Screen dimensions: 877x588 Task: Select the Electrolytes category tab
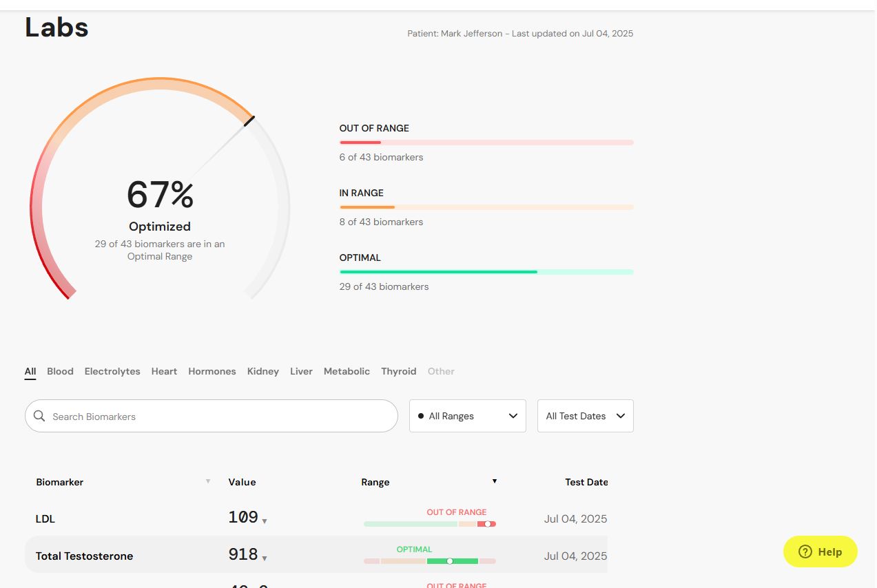(x=112, y=371)
